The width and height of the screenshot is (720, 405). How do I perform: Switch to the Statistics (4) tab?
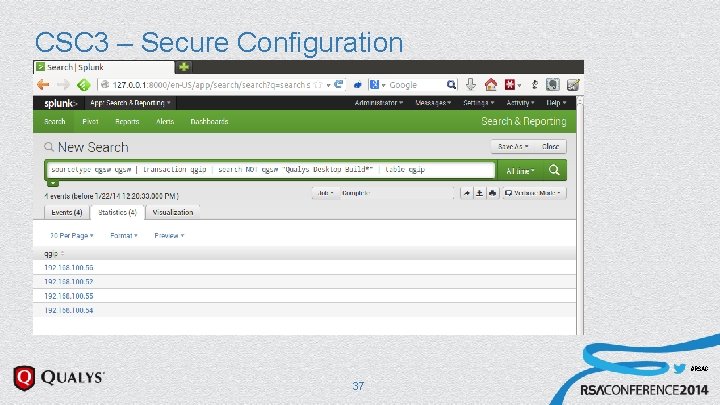pos(118,213)
